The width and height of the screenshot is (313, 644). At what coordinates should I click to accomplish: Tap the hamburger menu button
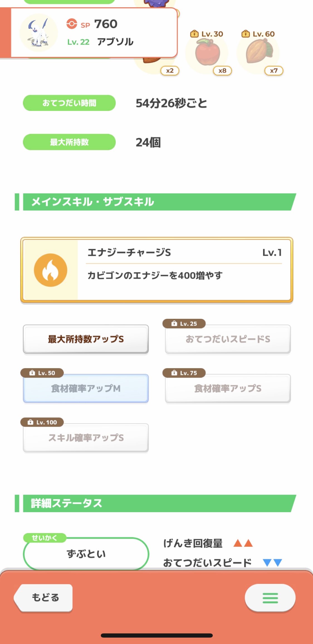pos(270,598)
